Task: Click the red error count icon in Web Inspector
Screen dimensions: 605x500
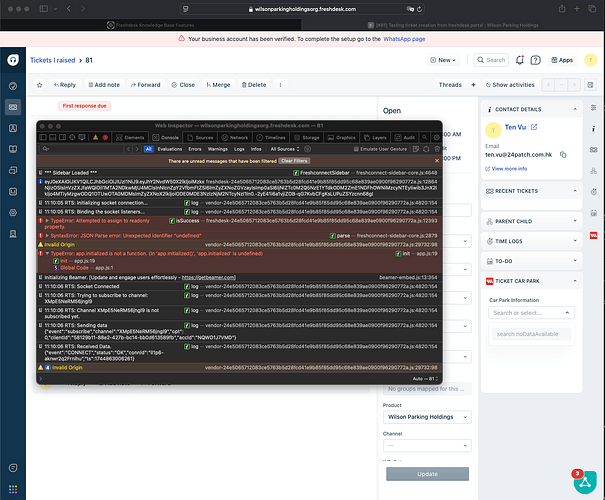Action: 105,137
